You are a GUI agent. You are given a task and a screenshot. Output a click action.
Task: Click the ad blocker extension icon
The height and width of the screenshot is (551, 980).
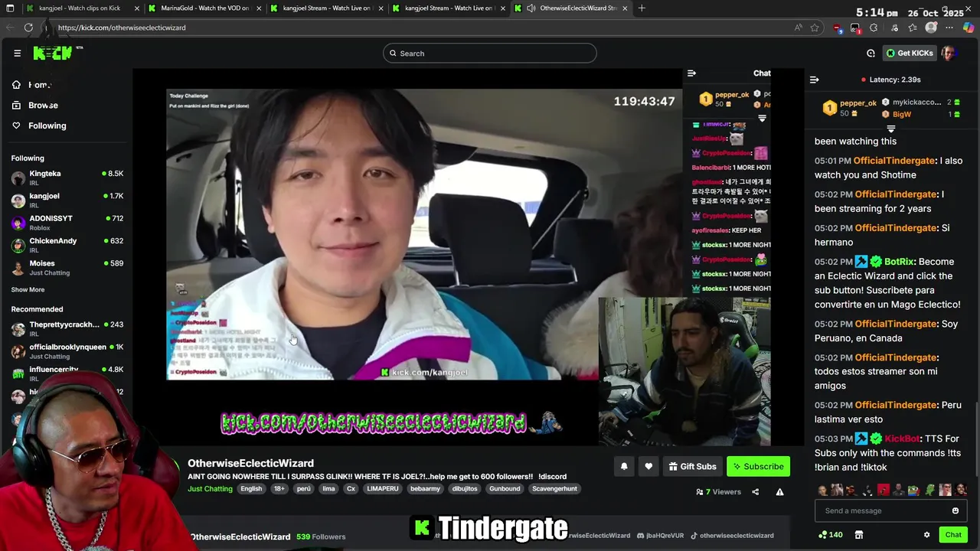coord(838,28)
